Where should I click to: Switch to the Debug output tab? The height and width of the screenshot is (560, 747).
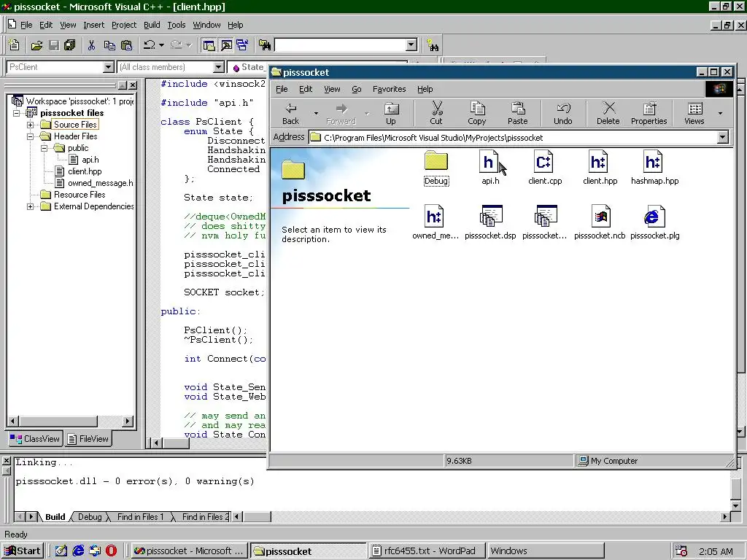click(90, 517)
